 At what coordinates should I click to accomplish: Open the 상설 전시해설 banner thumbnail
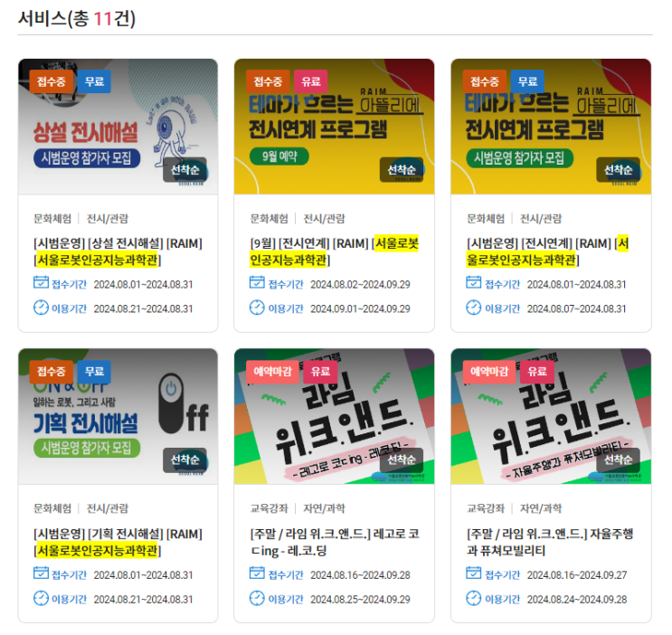tap(118, 127)
